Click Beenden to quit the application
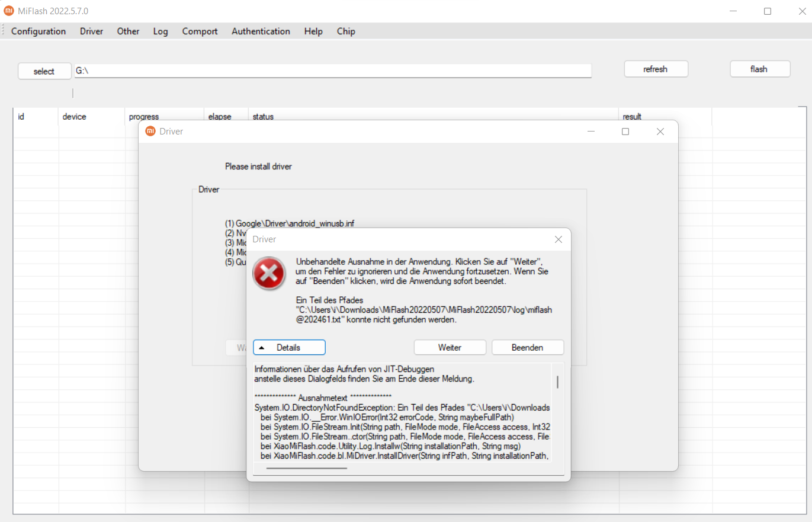The width and height of the screenshot is (812, 522). [x=527, y=347]
